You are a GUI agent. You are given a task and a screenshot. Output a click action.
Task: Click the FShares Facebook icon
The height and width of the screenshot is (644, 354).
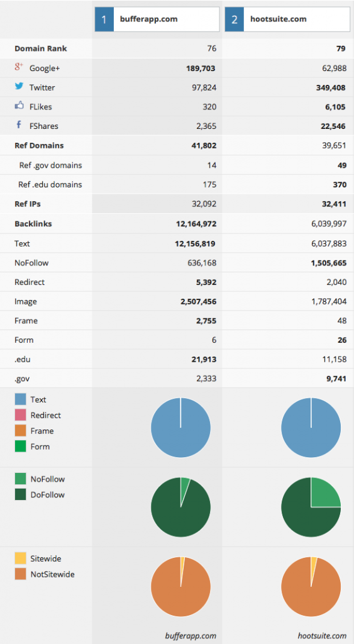[x=18, y=125]
